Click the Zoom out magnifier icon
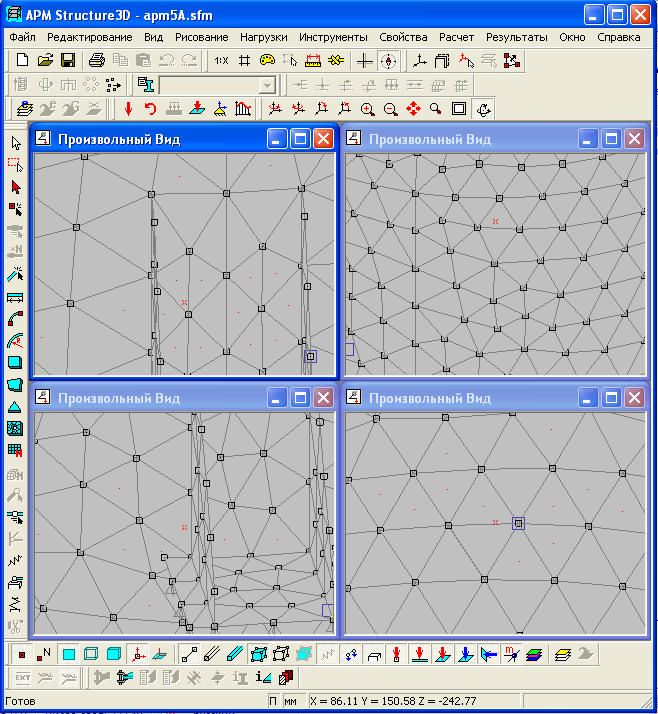 [x=390, y=109]
